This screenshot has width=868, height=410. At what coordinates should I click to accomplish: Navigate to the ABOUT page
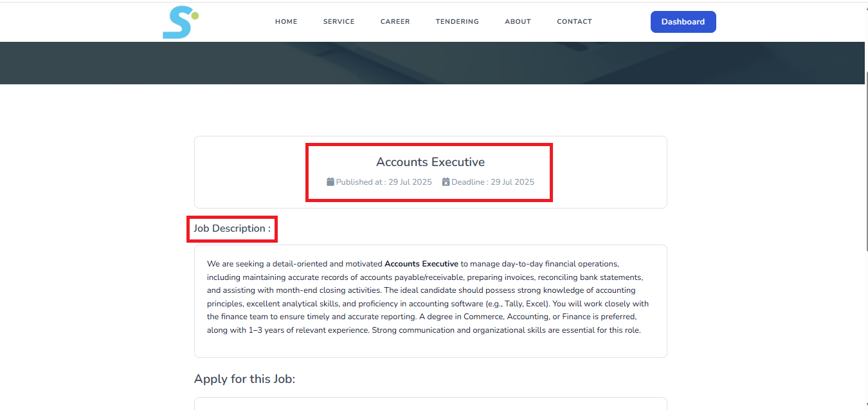[x=518, y=22]
